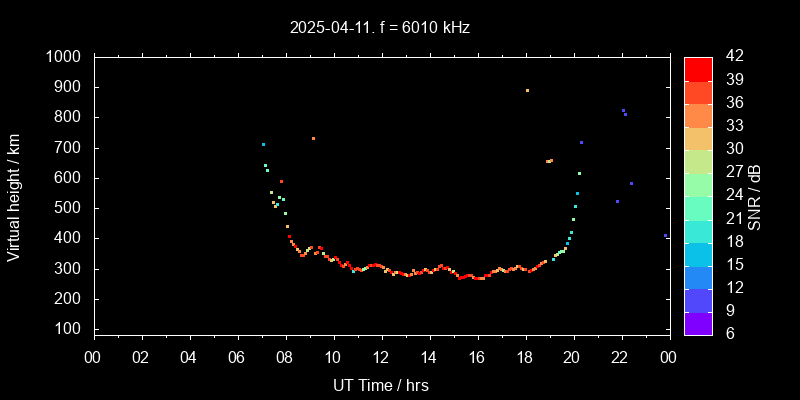This screenshot has width=800, height=400.
Task: Click the yellow-green 27–30 dB colorbar band
Action: pos(698,161)
